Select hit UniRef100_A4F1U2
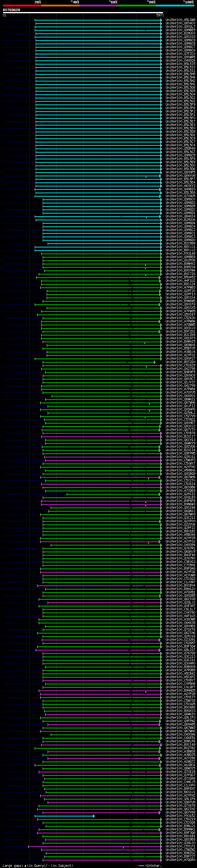This screenshot has width=197, height=868. coord(180,281)
